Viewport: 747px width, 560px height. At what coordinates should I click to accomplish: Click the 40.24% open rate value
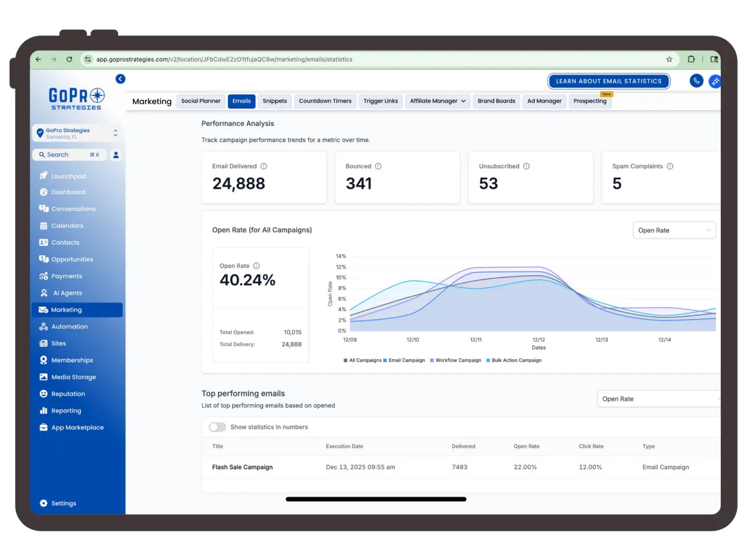click(x=247, y=280)
